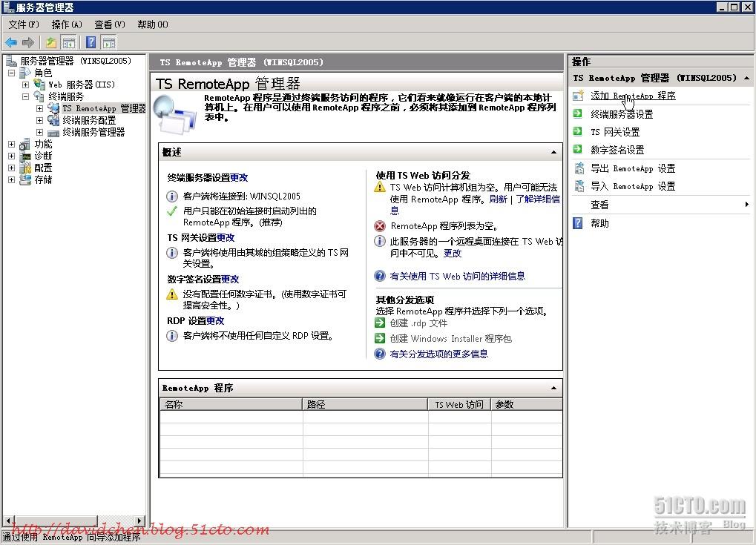Expand the Web 服务器 (IIS) tree node

25,85
